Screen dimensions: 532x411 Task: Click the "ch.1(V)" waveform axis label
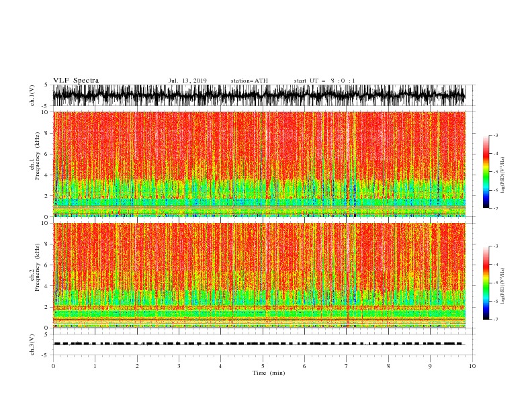point(32,95)
